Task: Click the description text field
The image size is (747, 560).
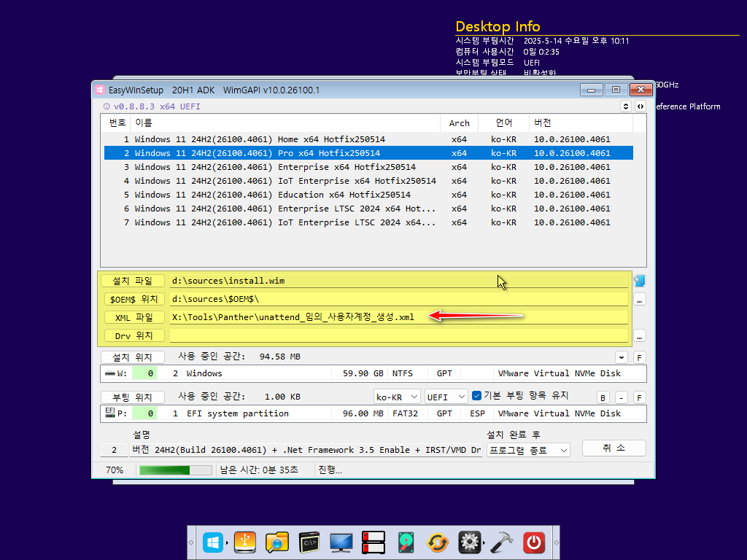Action: [306, 450]
